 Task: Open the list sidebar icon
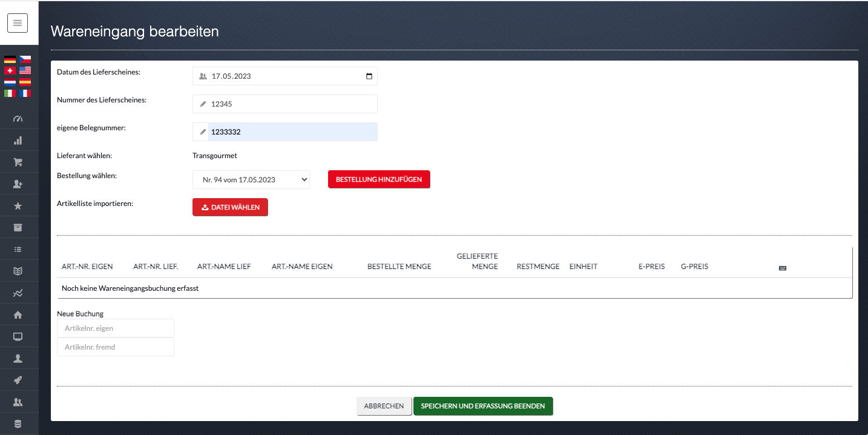tap(18, 249)
